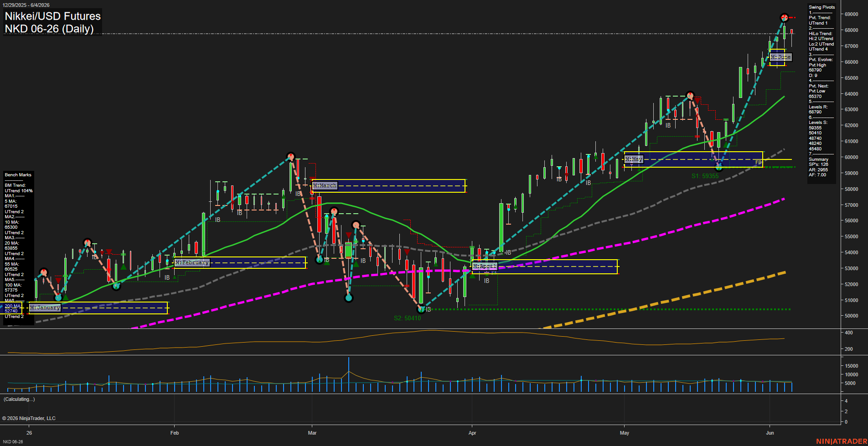This screenshot has height=446, width=868.
Task: Click the 69000 price axis label
Action: point(851,15)
